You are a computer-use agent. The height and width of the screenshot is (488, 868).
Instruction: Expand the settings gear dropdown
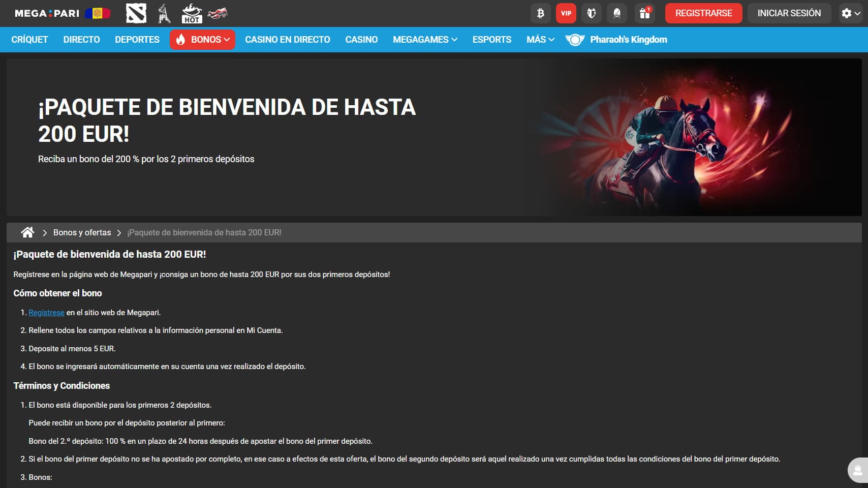tap(850, 13)
